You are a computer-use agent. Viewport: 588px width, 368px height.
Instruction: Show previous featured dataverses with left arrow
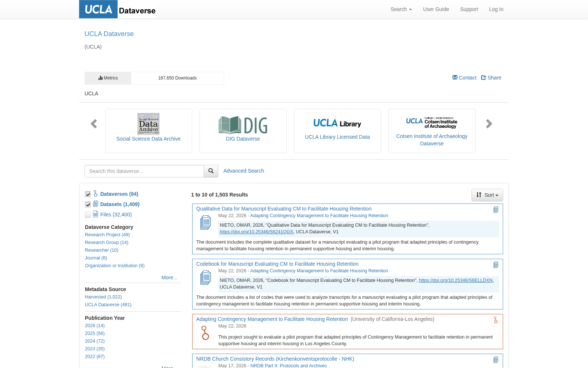[x=94, y=124]
